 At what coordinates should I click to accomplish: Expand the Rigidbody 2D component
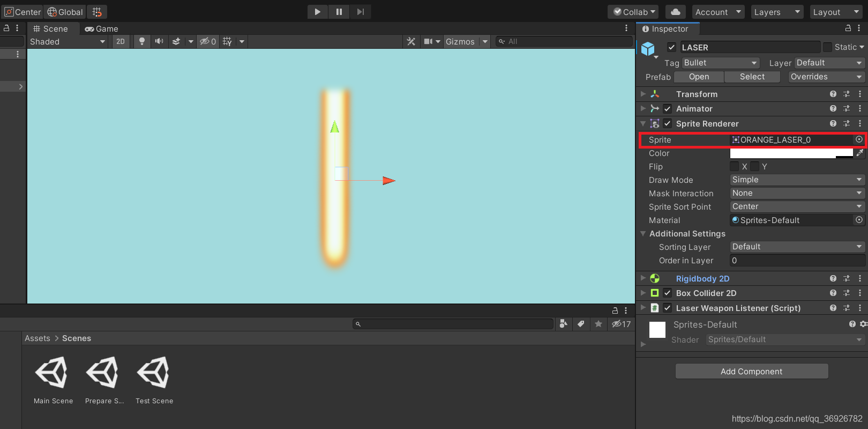pyautogui.click(x=643, y=278)
